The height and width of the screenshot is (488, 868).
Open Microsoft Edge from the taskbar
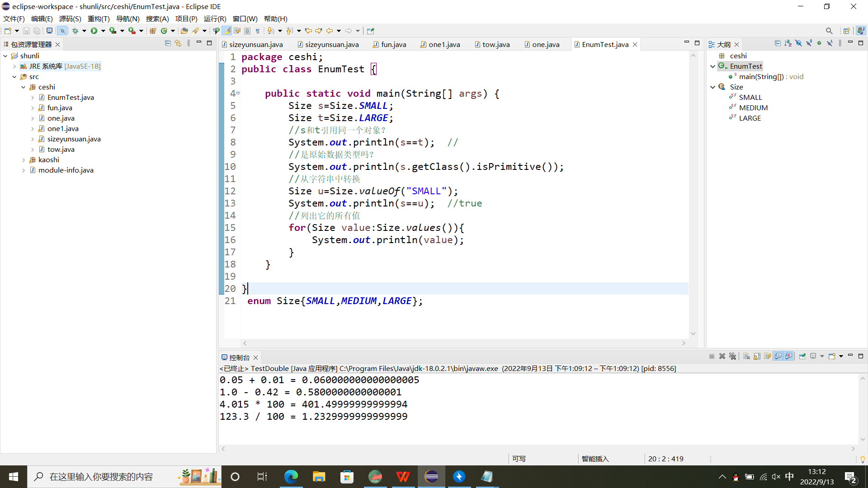click(291, 477)
